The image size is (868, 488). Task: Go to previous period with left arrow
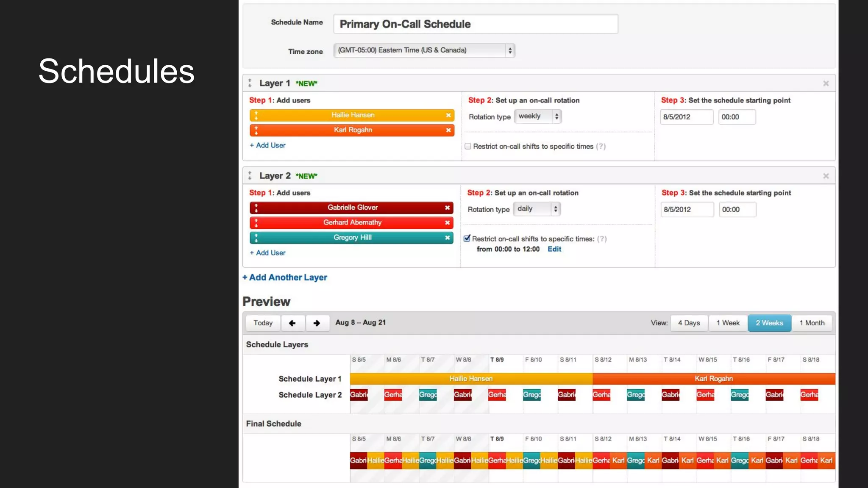coord(292,323)
